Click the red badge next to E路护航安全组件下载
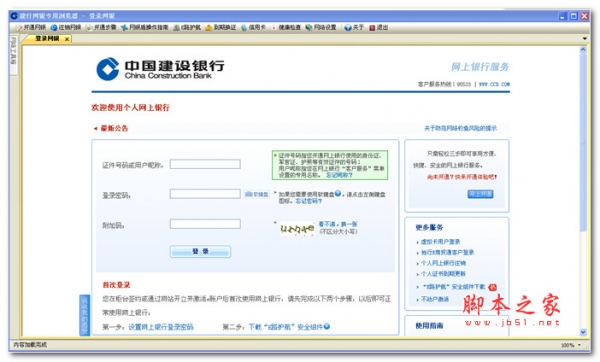The image size is (600, 362). (x=492, y=287)
